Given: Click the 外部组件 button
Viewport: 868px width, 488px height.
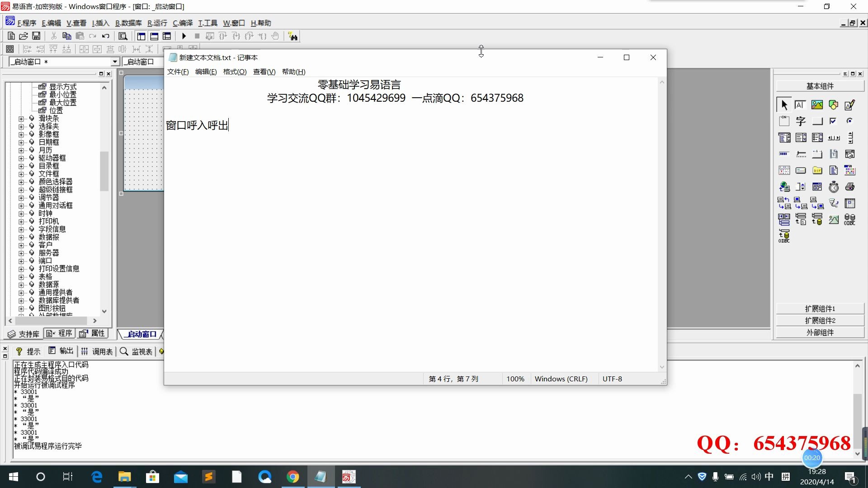Looking at the screenshot, I should pos(820,332).
